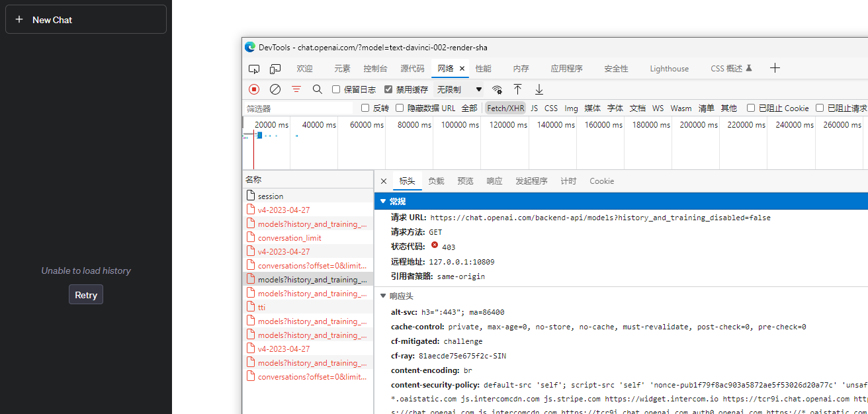The width and height of the screenshot is (868, 414).
Task: Switch to the 性能 tab
Action: point(483,69)
